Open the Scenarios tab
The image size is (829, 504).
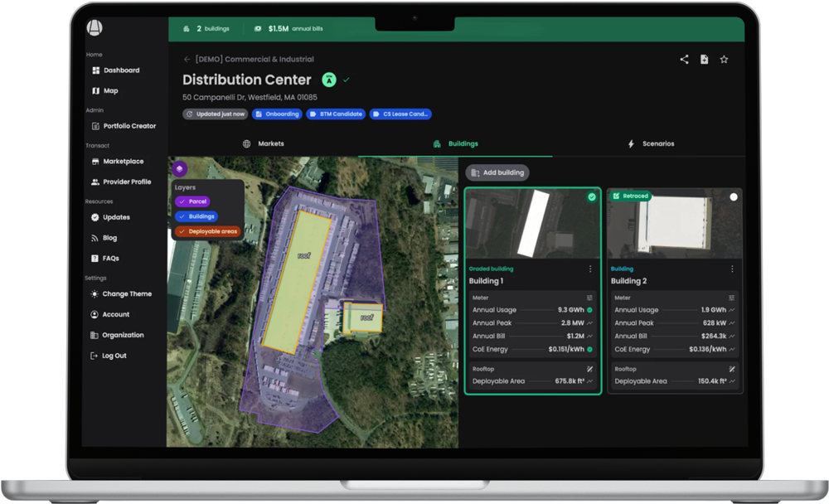(650, 144)
